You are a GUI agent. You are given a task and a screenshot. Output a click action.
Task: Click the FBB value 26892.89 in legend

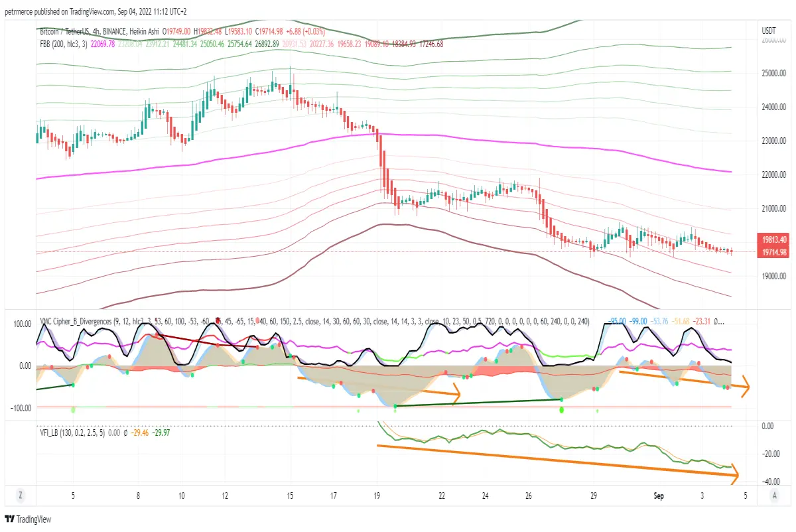267,44
